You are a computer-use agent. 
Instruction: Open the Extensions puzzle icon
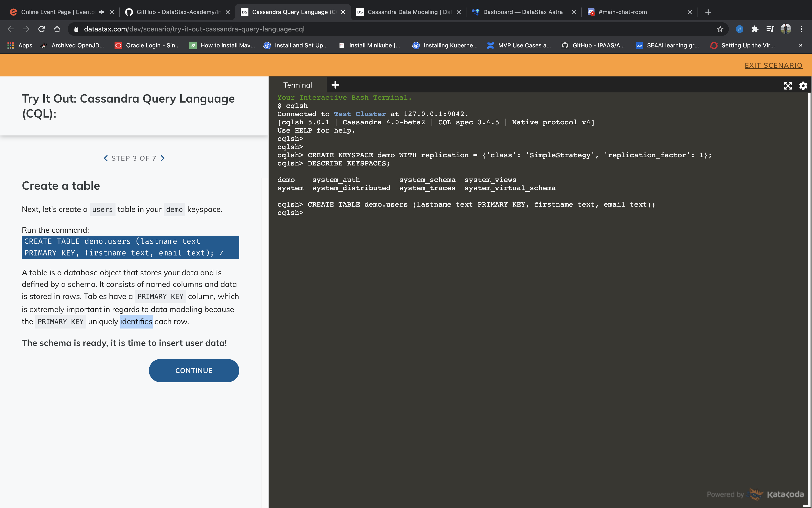point(755,29)
